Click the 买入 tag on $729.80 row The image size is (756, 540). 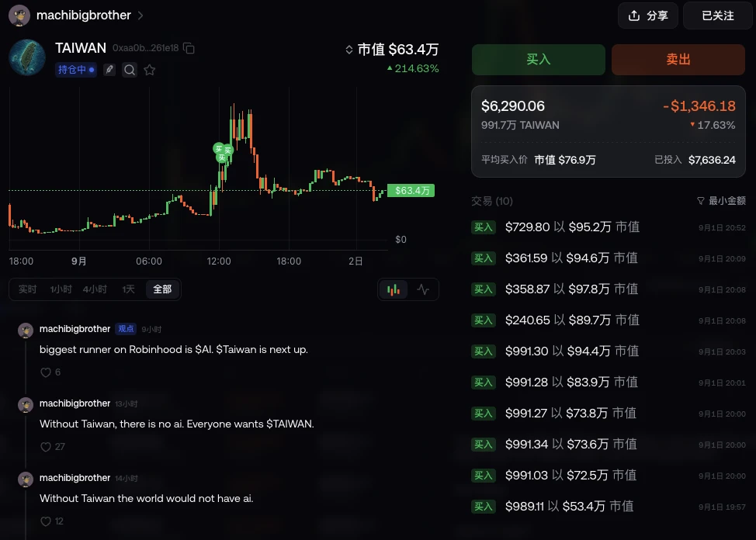[x=483, y=227]
